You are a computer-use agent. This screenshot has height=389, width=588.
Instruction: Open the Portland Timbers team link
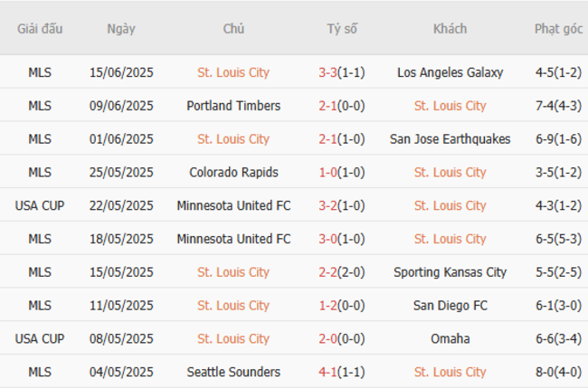233,106
